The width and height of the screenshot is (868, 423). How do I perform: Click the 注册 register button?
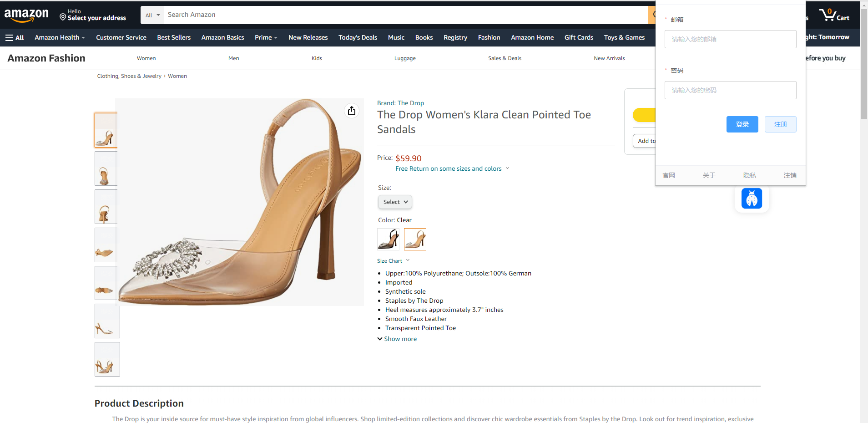(x=780, y=124)
